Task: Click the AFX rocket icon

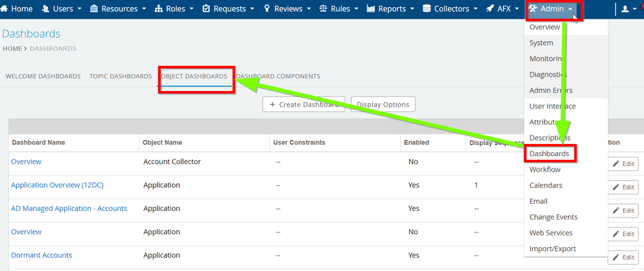Action: (x=490, y=9)
